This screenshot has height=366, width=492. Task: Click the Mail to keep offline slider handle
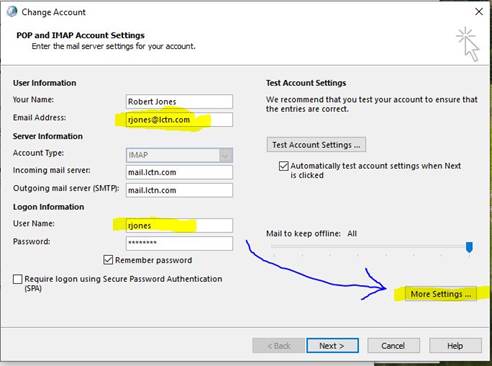[469, 247]
